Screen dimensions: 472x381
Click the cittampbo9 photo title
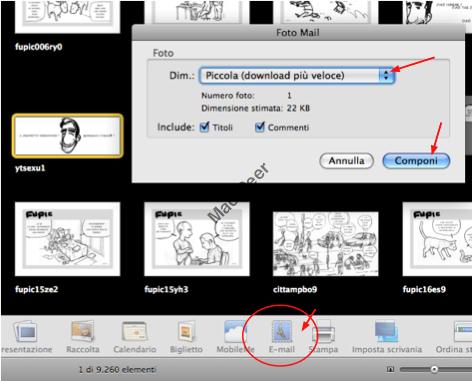point(295,289)
